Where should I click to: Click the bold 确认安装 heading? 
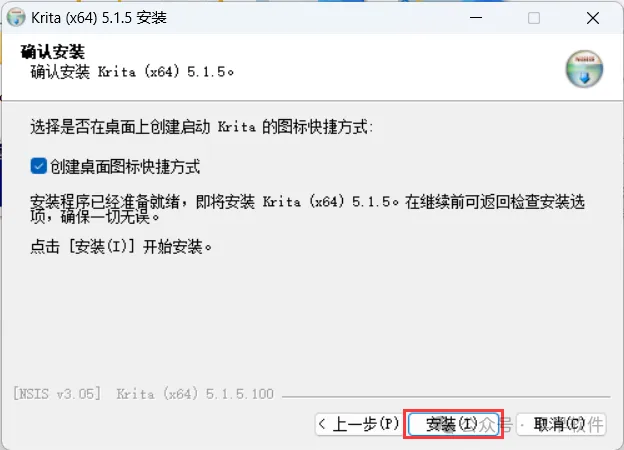(53, 52)
